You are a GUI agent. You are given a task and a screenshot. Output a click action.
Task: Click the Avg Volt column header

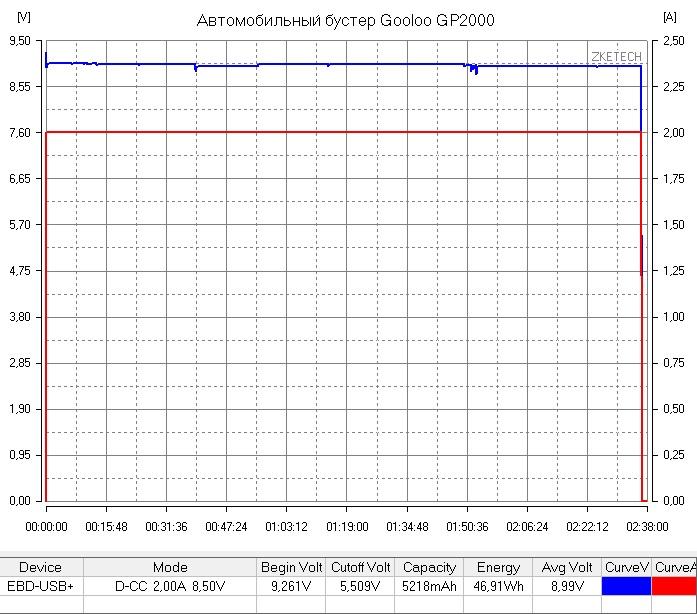(567, 567)
